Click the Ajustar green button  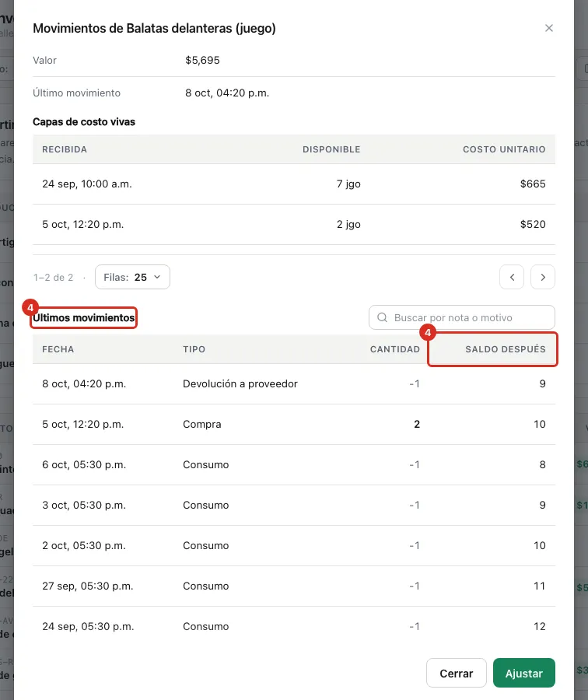pyautogui.click(x=523, y=673)
